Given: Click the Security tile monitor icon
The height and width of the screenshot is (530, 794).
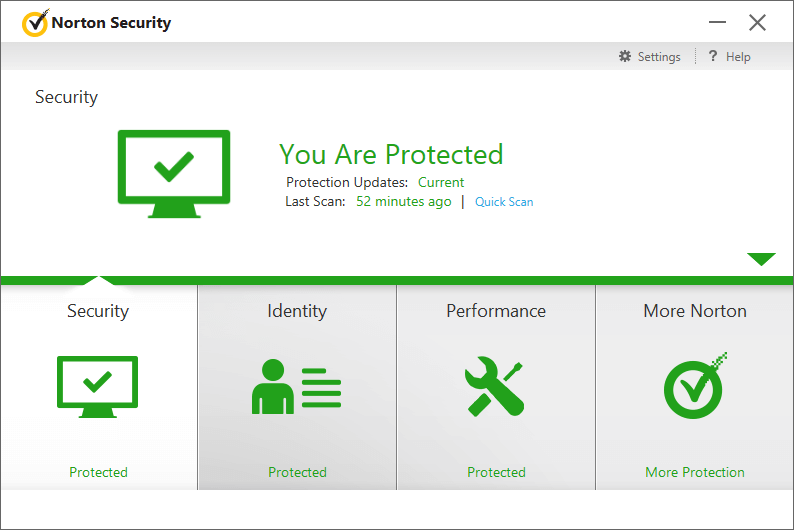Looking at the screenshot, I should [x=97, y=387].
